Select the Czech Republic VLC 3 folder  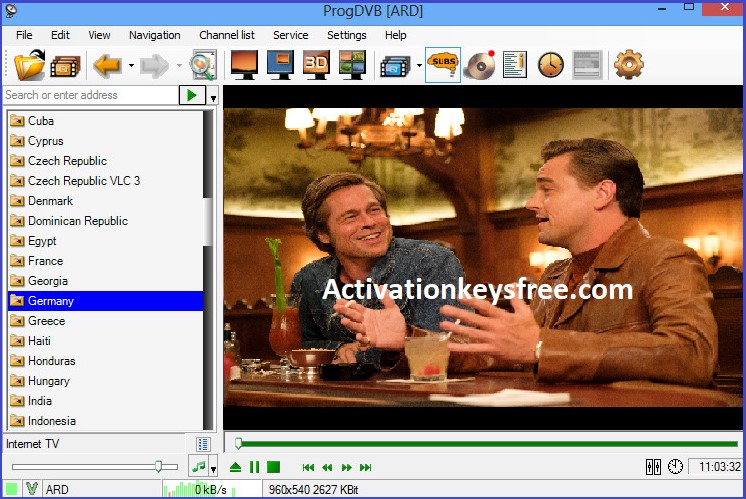pos(105,181)
